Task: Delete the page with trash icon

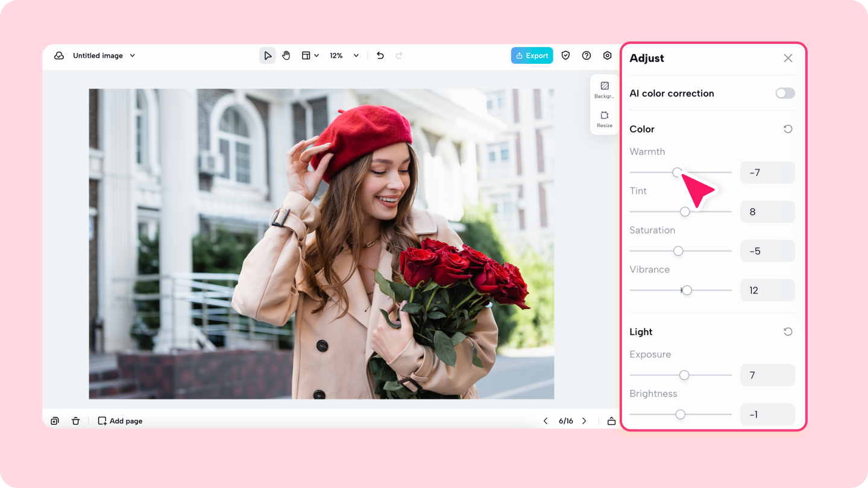Action: pos(75,421)
